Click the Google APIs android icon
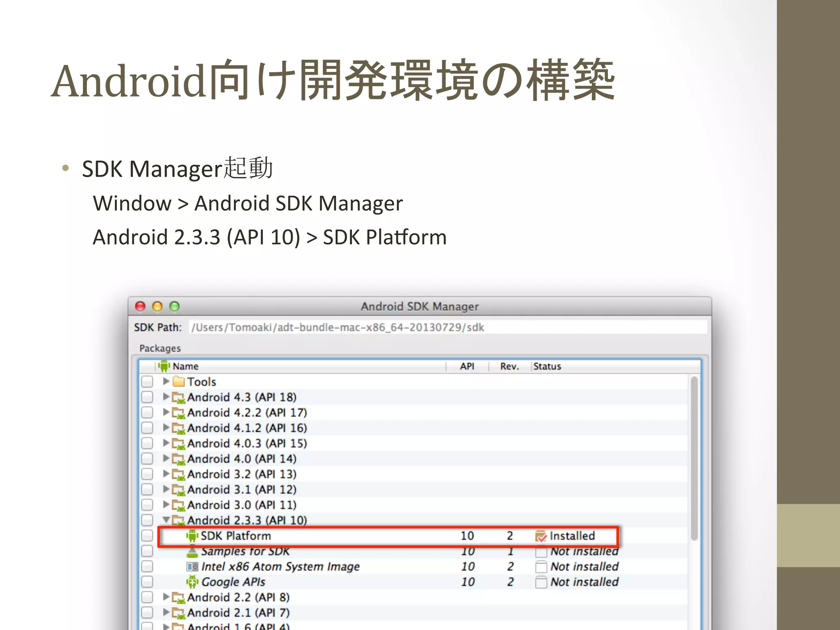The image size is (840, 630). [192, 582]
